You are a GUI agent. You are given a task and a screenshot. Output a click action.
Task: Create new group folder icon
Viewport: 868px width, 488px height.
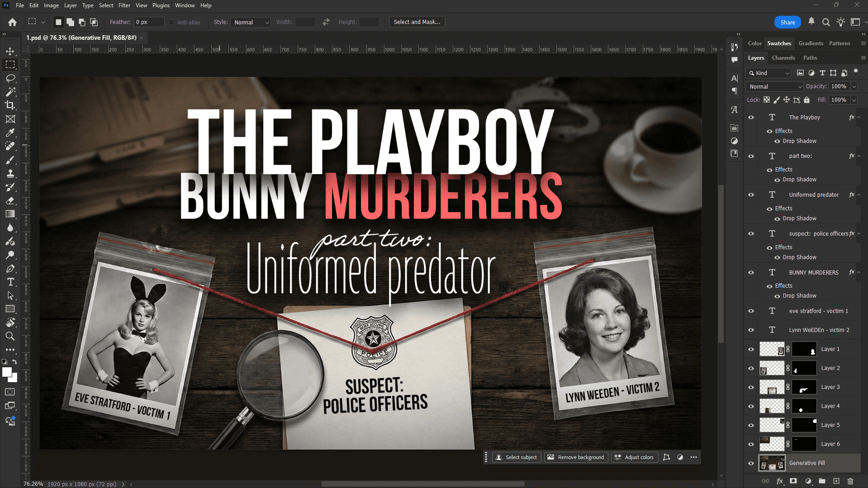[x=822, y=481]
